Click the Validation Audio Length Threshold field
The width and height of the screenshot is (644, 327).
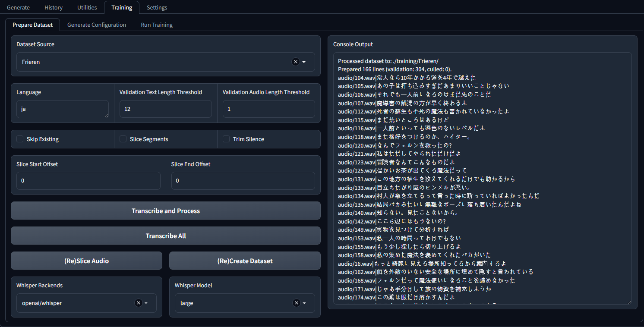click(269, 109)
